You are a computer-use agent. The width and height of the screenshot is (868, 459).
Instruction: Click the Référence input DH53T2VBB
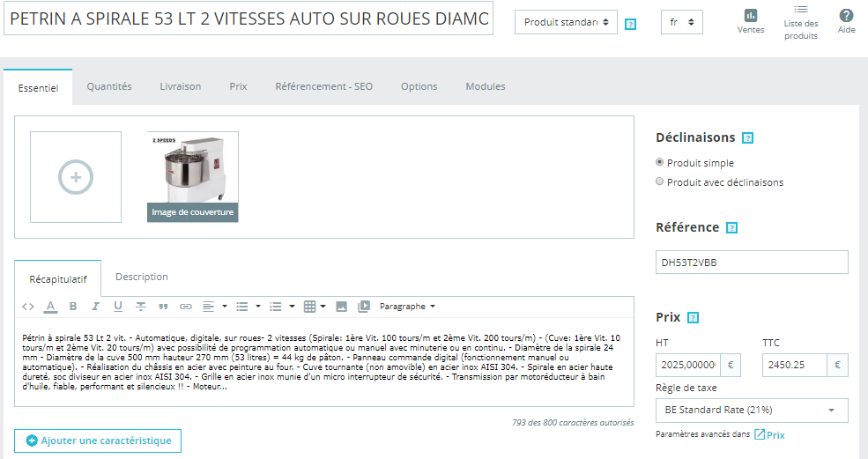752,263
